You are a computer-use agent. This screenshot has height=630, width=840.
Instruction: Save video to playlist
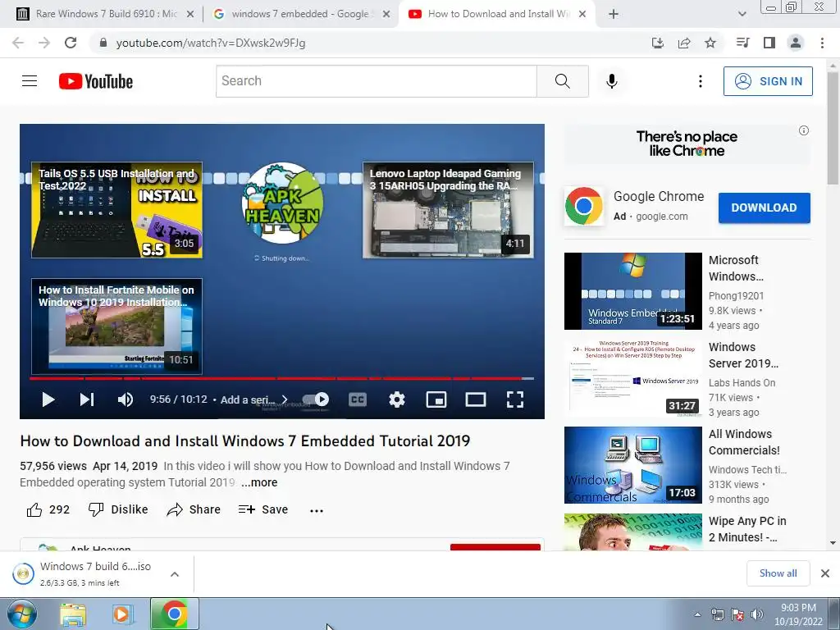tap(263, 509)
